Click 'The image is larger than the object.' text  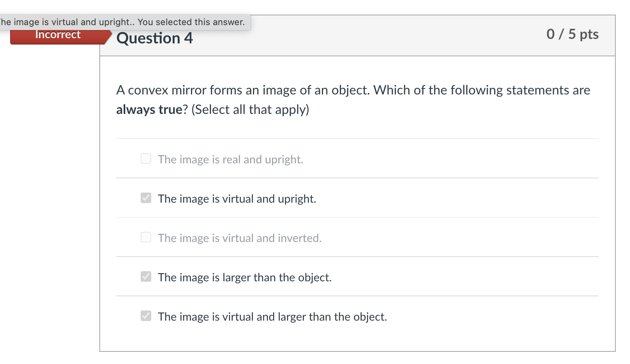pyautogui.click(x=244, y=278)
